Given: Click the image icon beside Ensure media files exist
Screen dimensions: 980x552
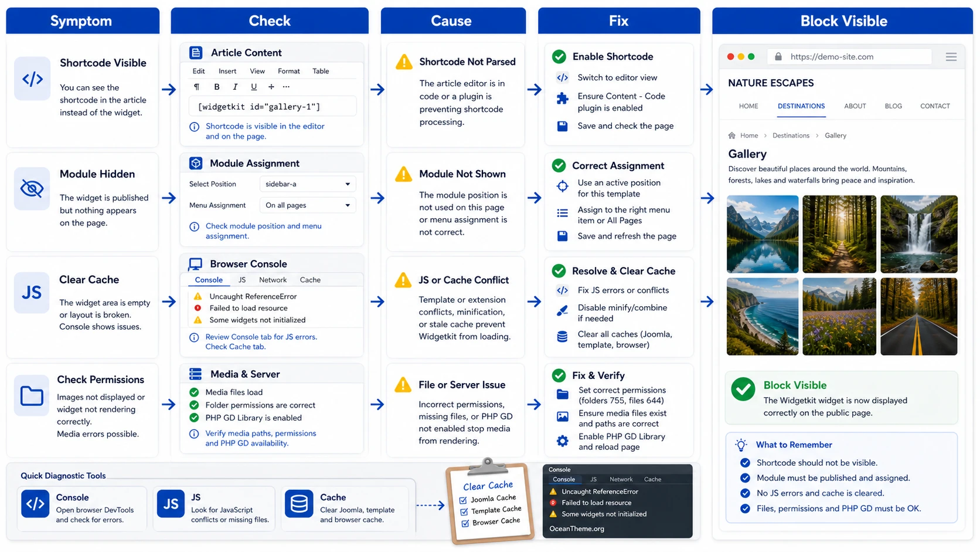Looking at the screenshot, I should click(x=563, y=416).
